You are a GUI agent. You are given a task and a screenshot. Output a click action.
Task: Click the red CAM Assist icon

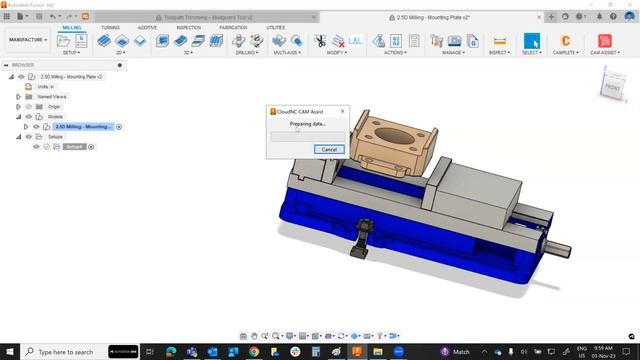point(604,41)
